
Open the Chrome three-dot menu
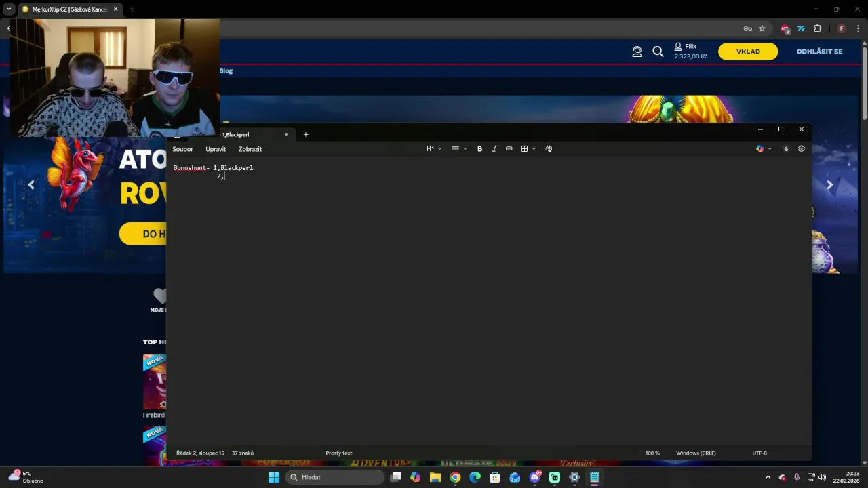coord(858,28)
